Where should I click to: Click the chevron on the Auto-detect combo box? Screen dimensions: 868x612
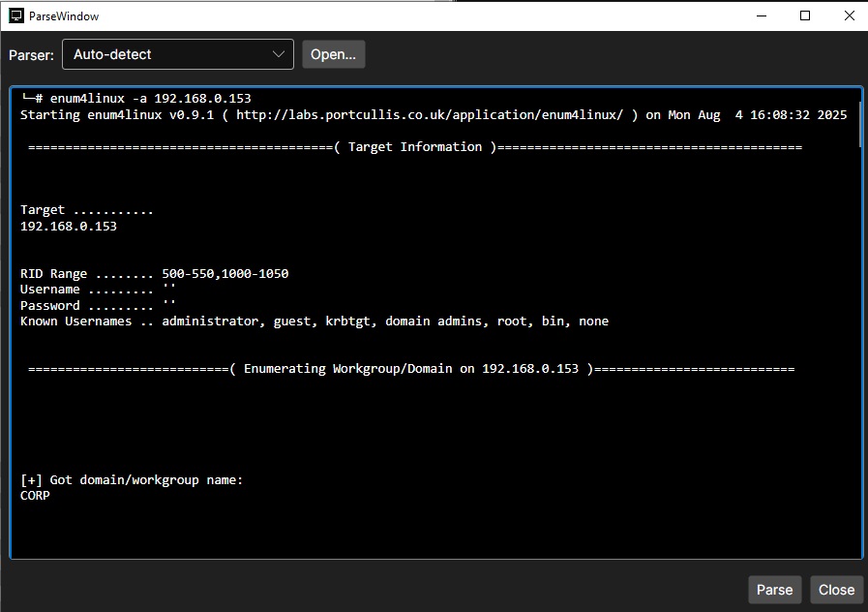coord(280,54)
